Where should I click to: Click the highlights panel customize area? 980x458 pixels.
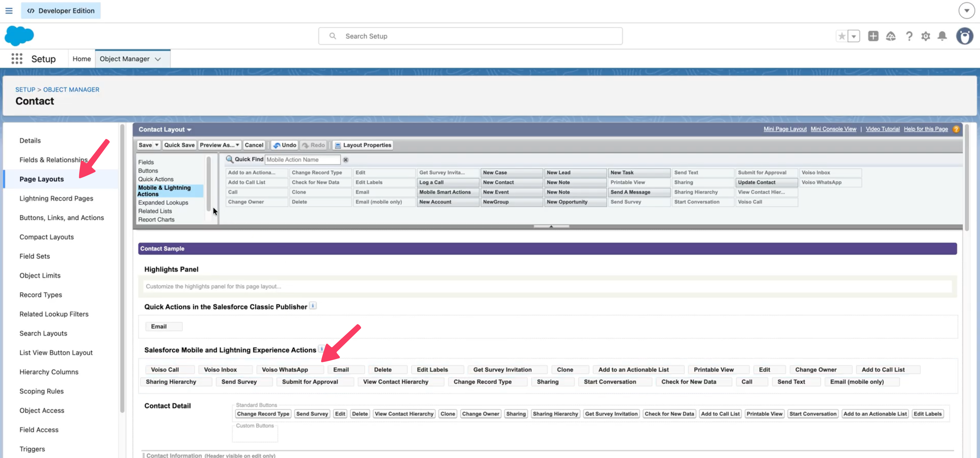coord(547,286)
